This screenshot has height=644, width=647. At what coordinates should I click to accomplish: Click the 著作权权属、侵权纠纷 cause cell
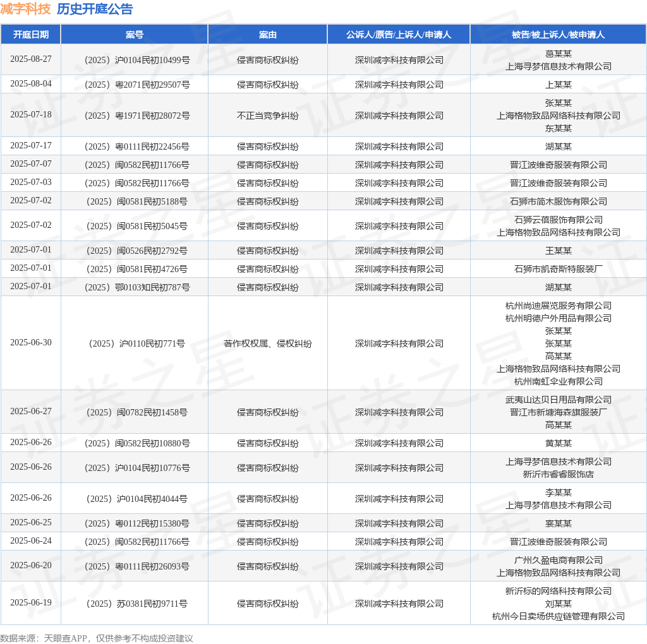pos(268,344)
